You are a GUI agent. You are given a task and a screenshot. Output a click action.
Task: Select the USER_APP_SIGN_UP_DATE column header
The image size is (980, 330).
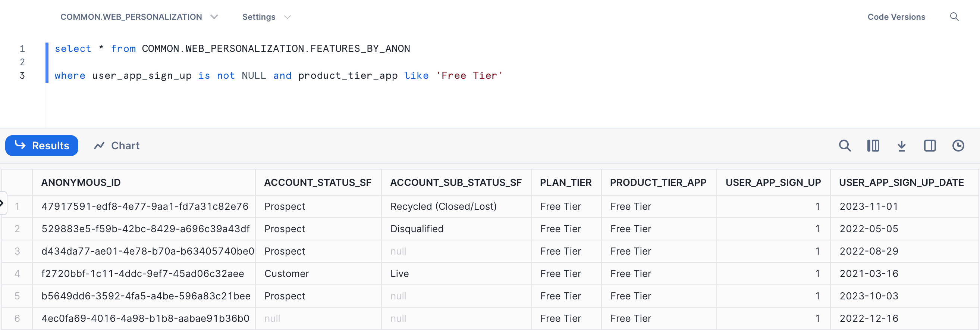click(901, 183)
